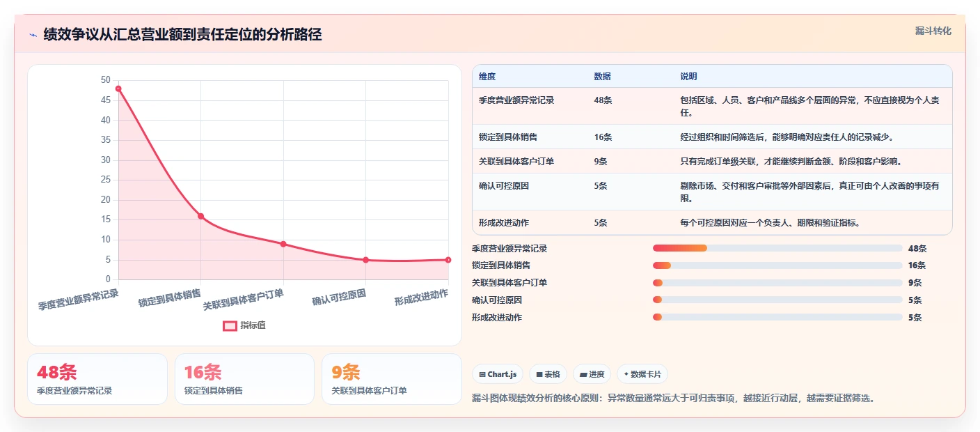Click the chart point for 确认可控原因
Image resolution: width=980 pixels, height=432 pixels.
365,260
